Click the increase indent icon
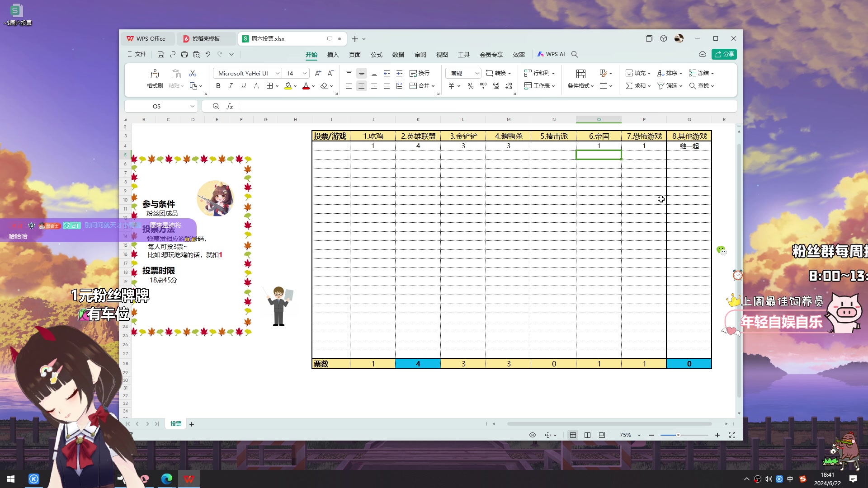The width and height of the screenshot is (868, 488). point(399,73)
